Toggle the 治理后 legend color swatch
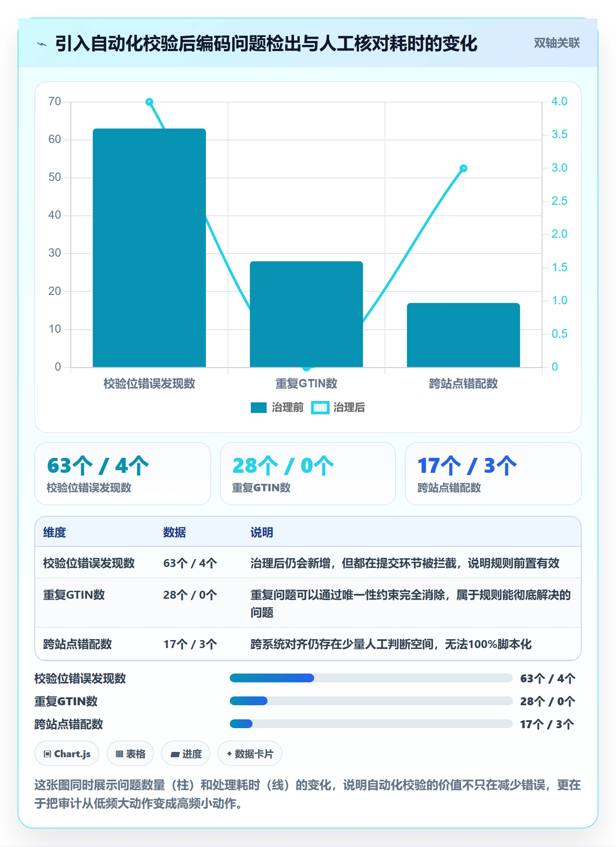This screenshot has height=847, width=616. [x=320, y=408]
